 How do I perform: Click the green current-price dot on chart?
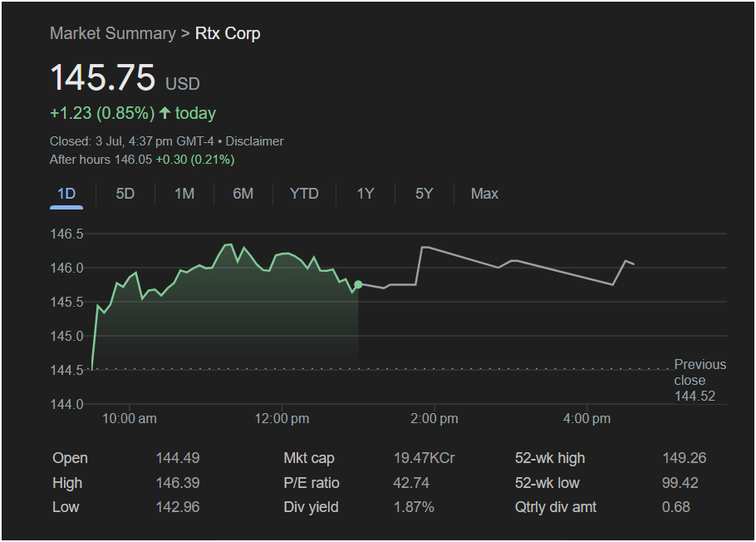(x=358, y=284)
